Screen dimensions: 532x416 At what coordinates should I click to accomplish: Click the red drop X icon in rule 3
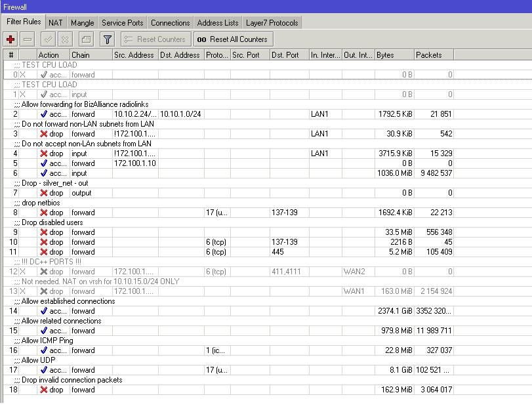tap(44, 134)
